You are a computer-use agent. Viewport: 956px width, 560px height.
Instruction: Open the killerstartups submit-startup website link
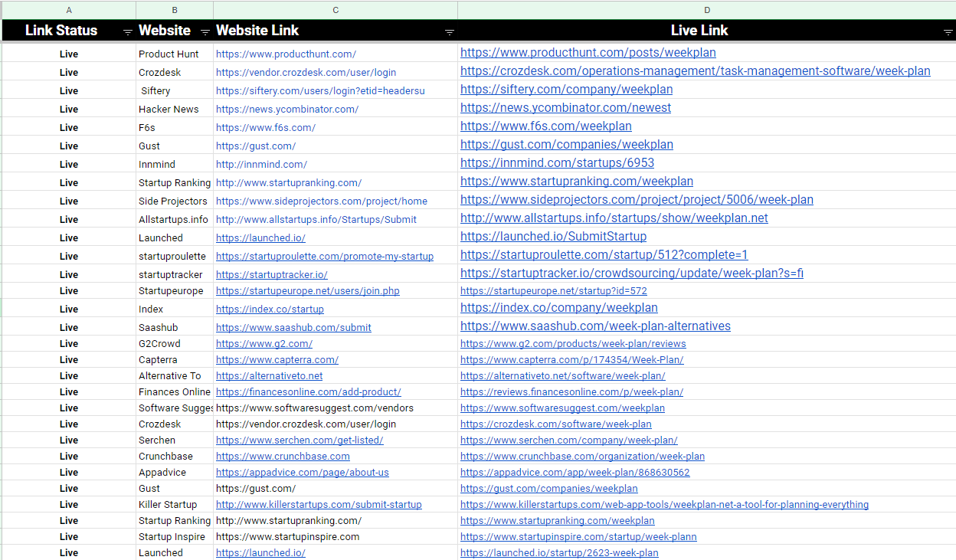click(319, 505)
